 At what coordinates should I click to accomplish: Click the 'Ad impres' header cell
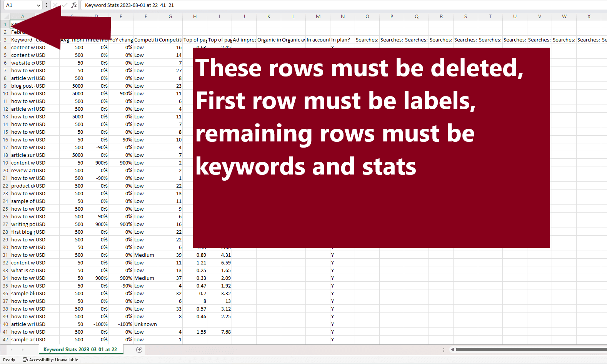(244, 40)
